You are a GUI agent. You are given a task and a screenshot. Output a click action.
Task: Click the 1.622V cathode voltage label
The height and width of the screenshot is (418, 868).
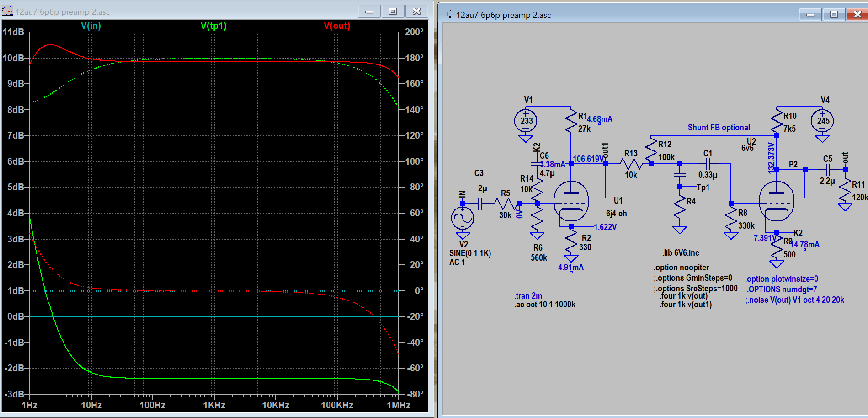(x=605, y=227)
